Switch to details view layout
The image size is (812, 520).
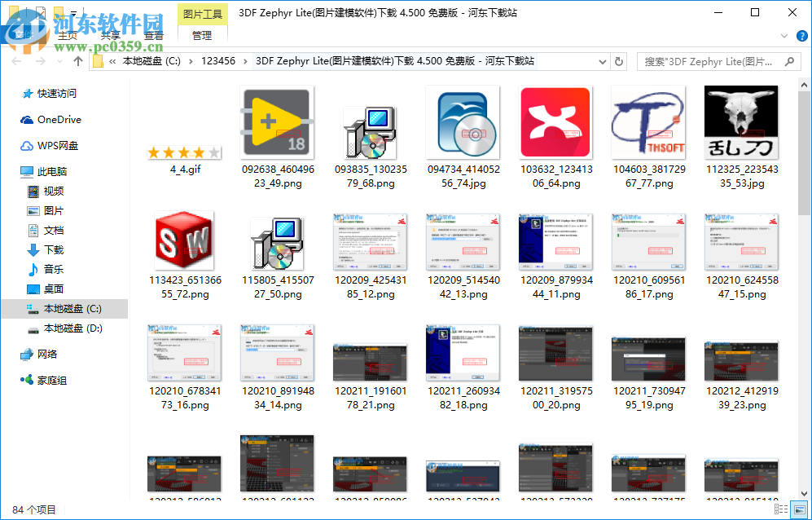point(781,509)
